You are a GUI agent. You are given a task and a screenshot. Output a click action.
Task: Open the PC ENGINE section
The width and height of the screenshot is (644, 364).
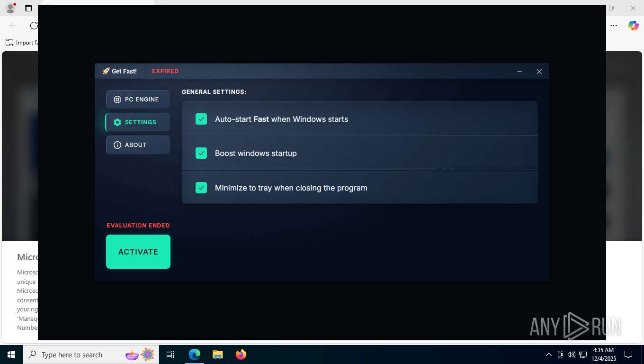pyautogui.click(x=138, y=100)
